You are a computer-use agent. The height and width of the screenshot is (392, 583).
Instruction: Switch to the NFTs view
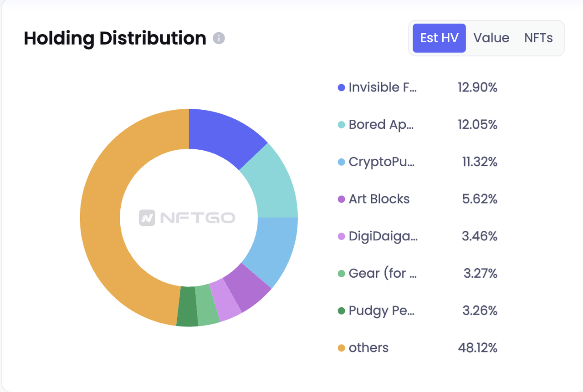(x=538, y=38)
